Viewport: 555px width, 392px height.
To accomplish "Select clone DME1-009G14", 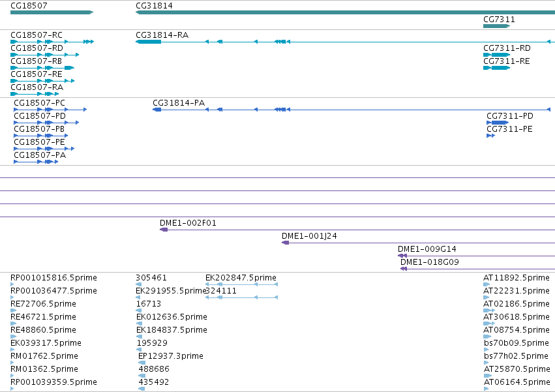I will (x=427, y=249).
